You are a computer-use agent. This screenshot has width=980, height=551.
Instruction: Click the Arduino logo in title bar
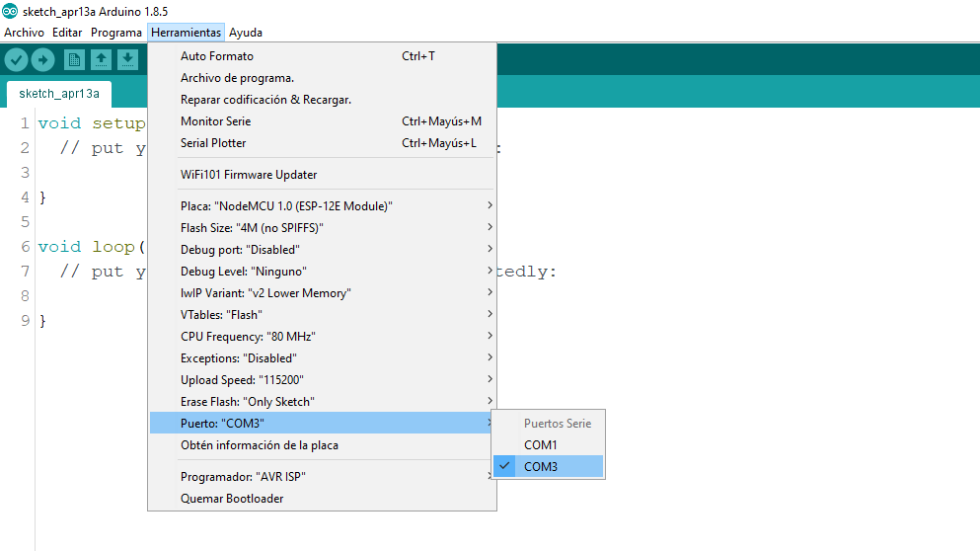pos(10,11)
